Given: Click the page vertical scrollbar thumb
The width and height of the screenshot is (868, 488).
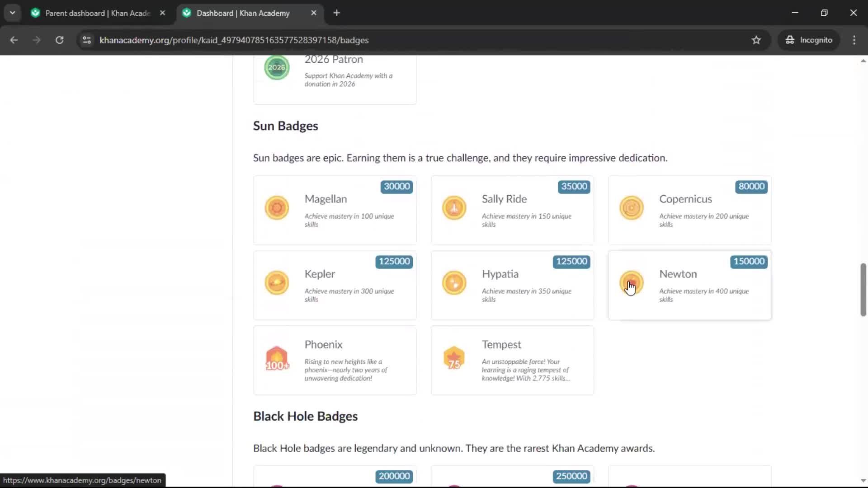Looking at the screenshot, I should point(863,290).
